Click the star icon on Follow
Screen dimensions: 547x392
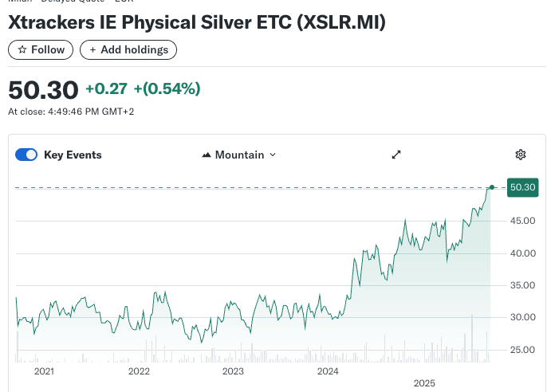pos(22,49)
